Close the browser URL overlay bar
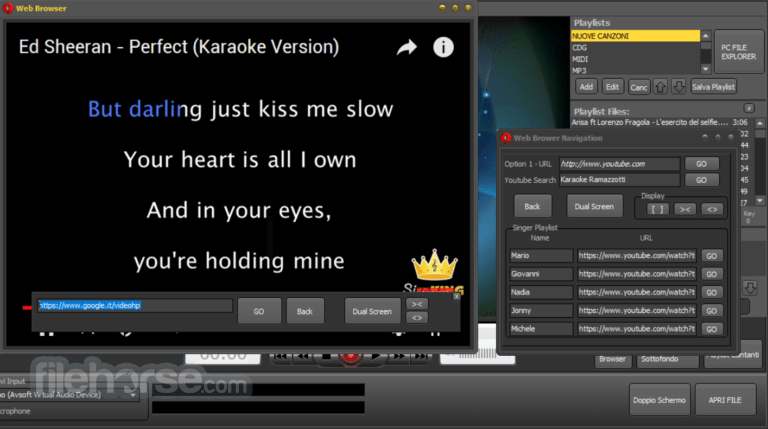 (x=456, y=296)
